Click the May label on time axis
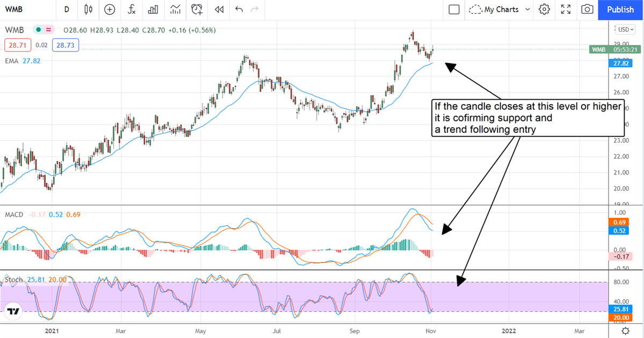 [201, 331]
